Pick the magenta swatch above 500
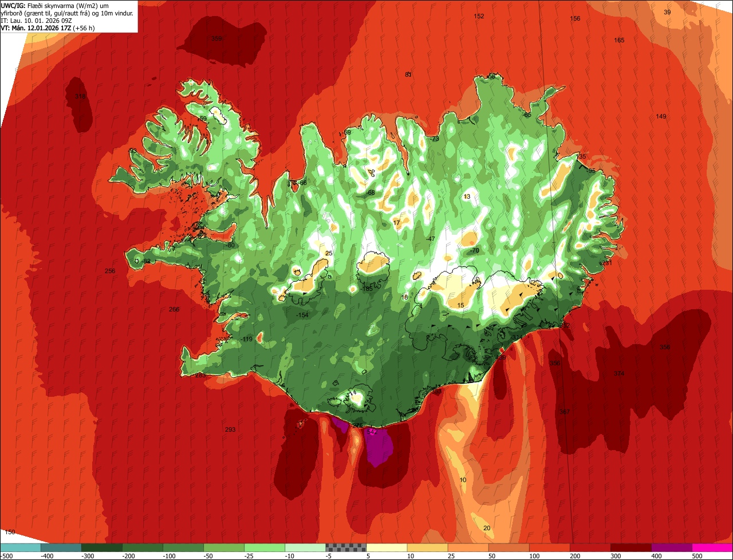Image resolution: width=733 pixels, height=560 pixels. [712, 547]
